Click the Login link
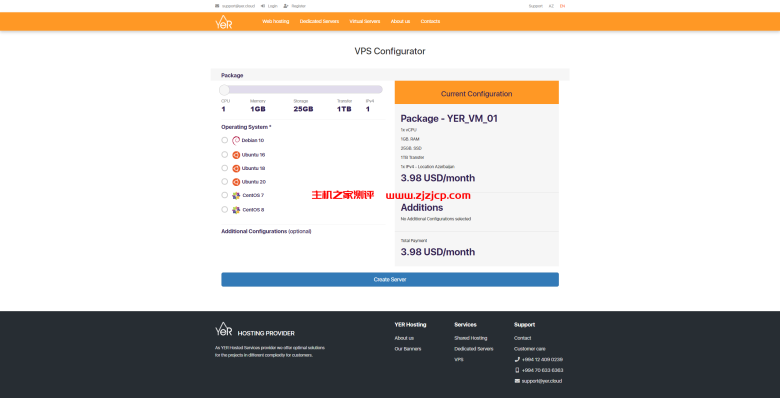This screenshot has height=398, width=780. (x=273, y=6)
